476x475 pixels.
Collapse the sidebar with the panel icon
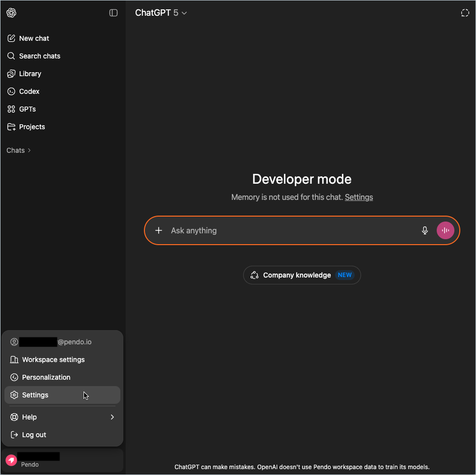click(x=113, y=13)
